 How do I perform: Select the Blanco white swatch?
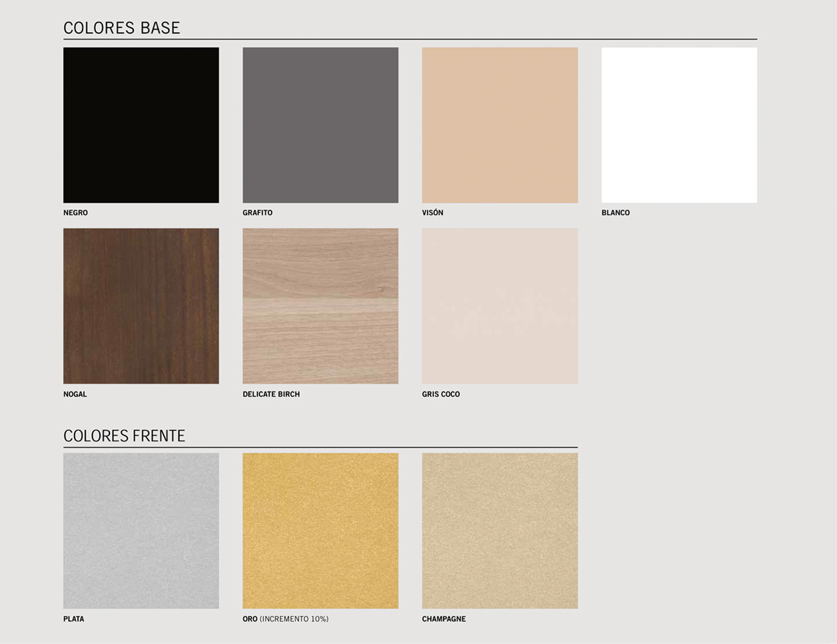pos(679,125)
